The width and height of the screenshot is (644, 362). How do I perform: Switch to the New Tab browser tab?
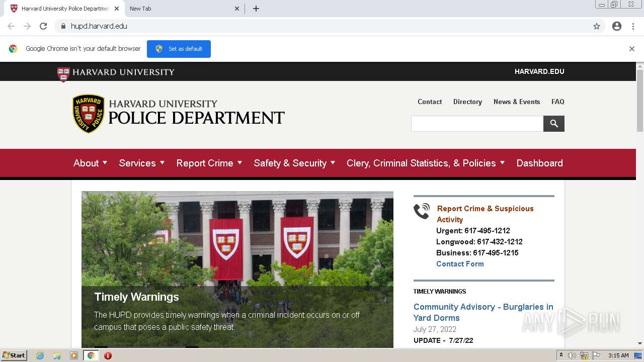pyautogui.click(x=184, y=9)
